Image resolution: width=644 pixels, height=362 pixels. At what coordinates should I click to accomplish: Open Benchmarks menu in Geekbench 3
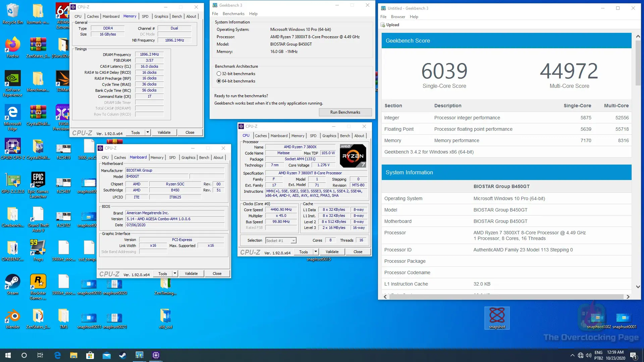[233, 14]
